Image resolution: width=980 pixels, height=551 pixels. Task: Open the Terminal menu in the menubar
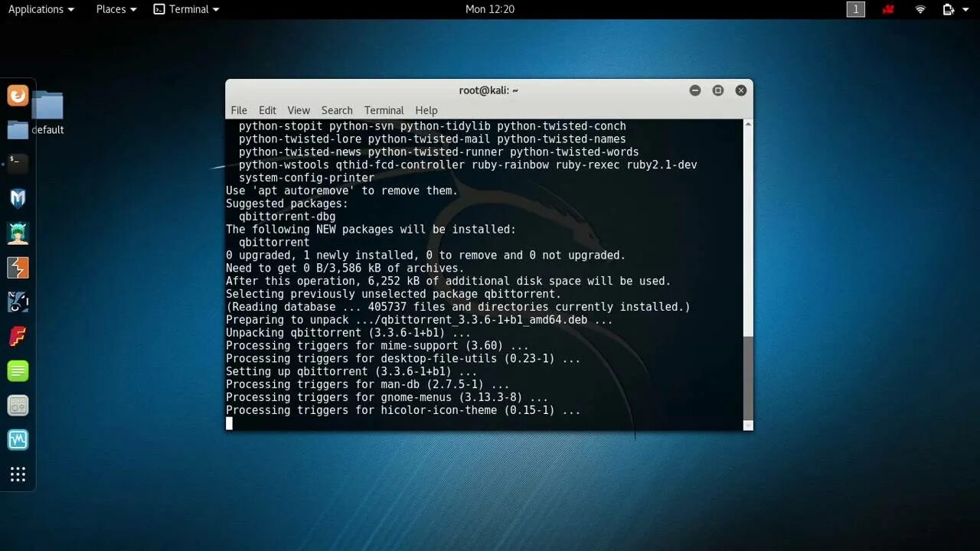click(x=384, y=110)
